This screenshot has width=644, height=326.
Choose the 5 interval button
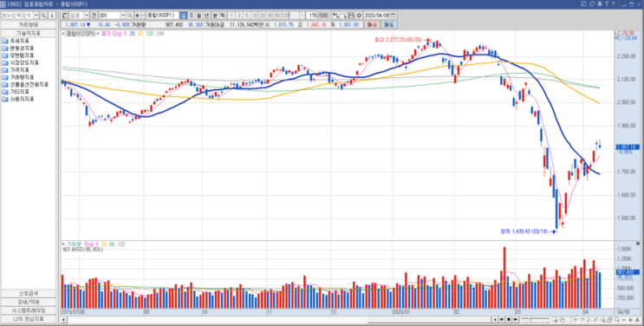click(247, 16)
